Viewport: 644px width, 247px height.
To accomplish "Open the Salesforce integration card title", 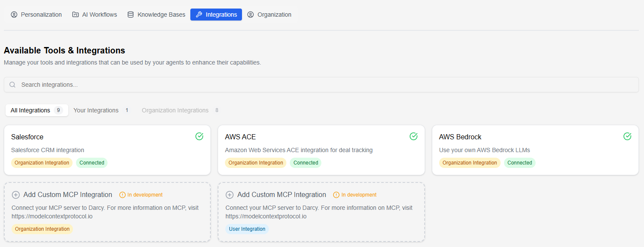I will click(27, 137).
